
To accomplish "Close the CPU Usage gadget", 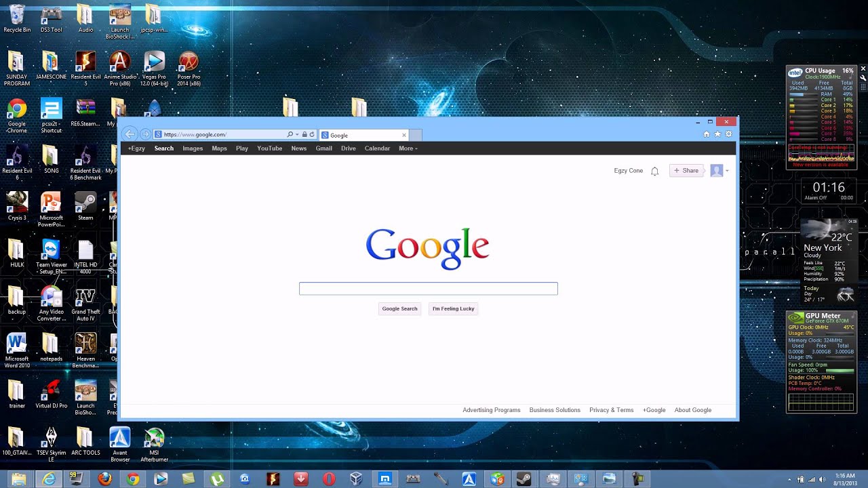I will click(863, 69).
